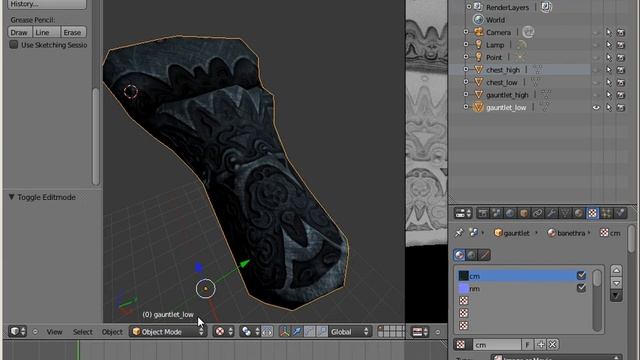Open the Select menu
The image size is (640, 360).
[x=82, y=332]
